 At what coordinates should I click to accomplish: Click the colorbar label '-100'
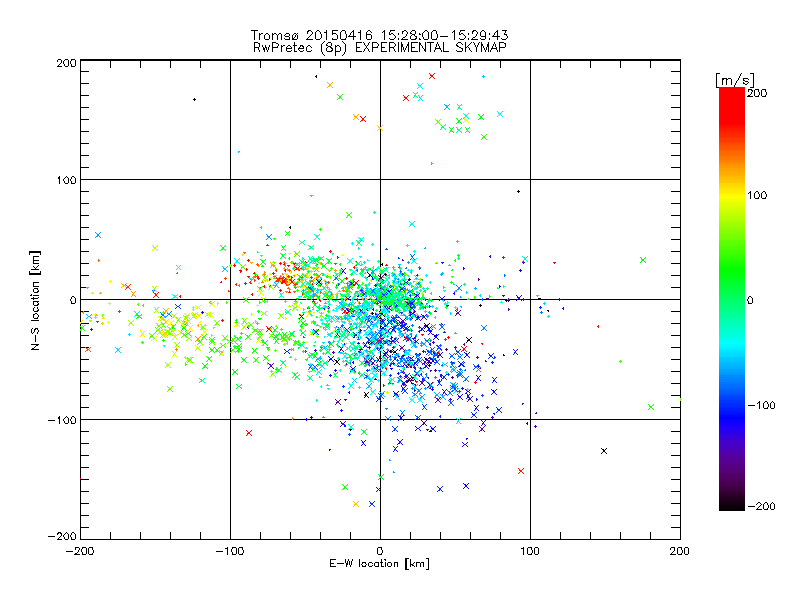tap(761, 406)
